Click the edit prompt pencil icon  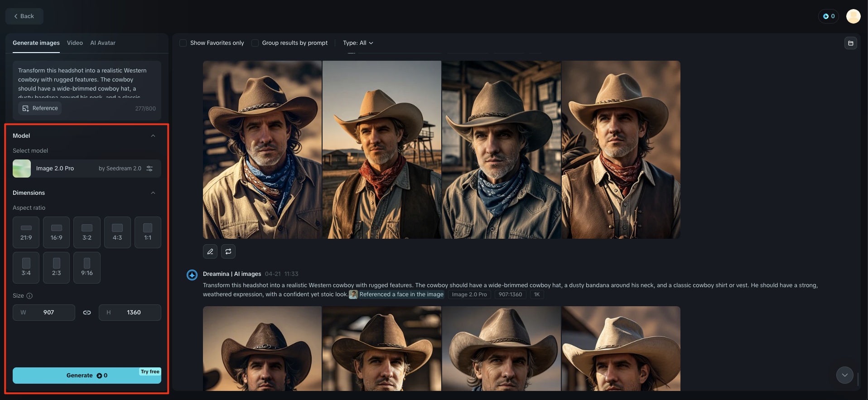[210, 251]
